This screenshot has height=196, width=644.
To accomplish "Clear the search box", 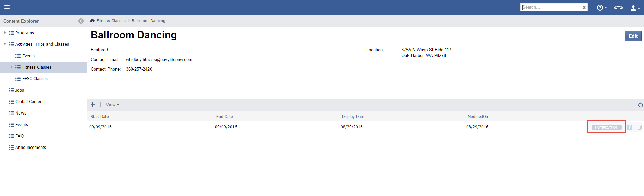I will click(x=584, y=7).
